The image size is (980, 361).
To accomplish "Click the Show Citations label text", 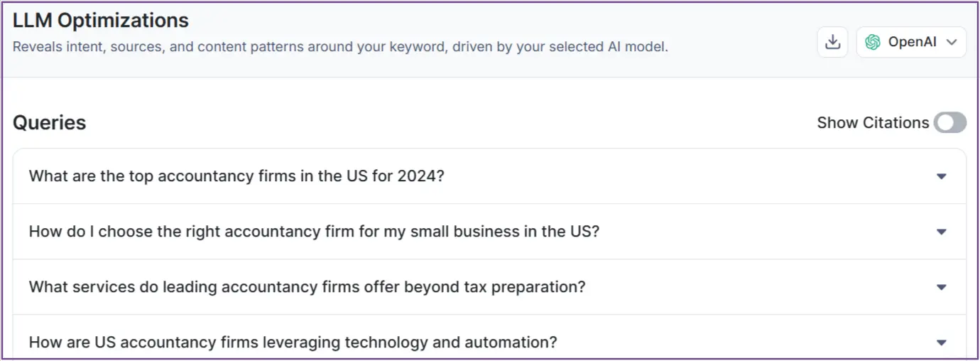I will pyautogui.click(x=873, y=123).
